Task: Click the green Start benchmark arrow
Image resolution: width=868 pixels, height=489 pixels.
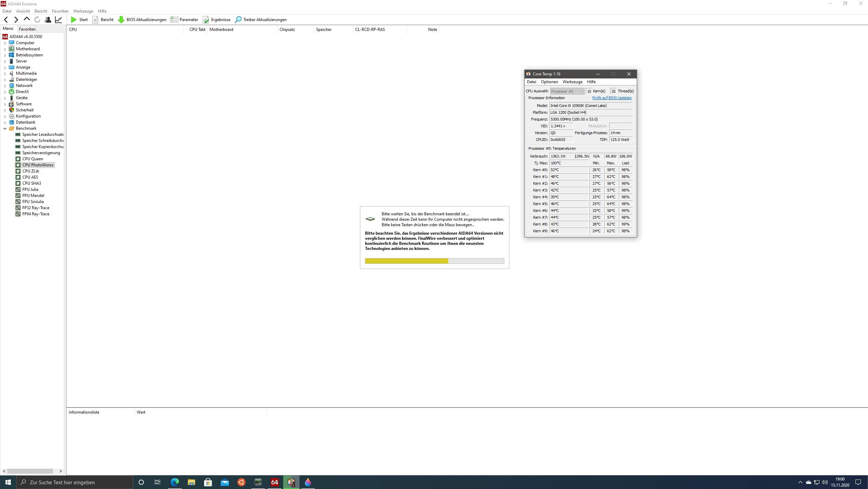Action: (x=74, y=20)
